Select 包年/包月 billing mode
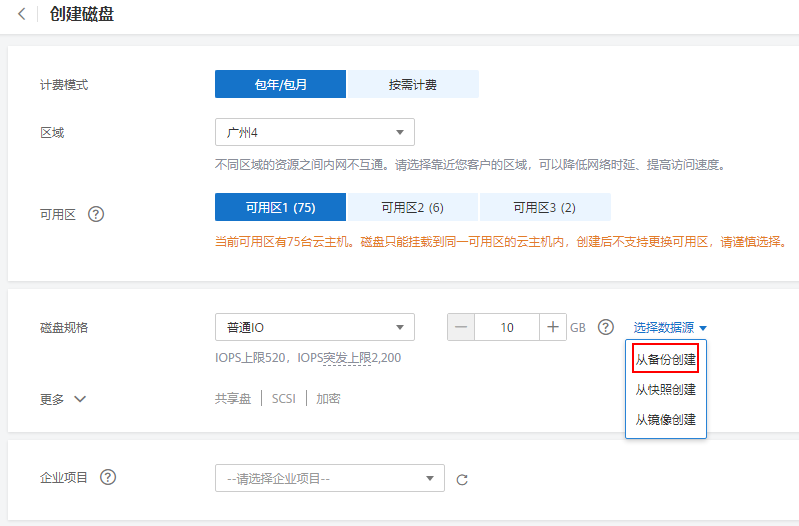 [x=280, y=84]
